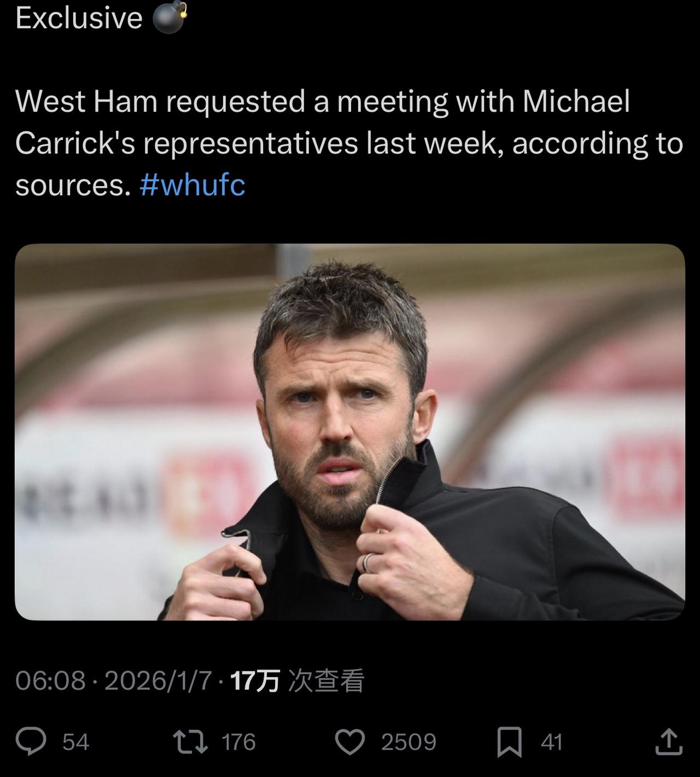
Task: Bookmark this post with the bookmark icon
Action: click(x=509, y=742)
